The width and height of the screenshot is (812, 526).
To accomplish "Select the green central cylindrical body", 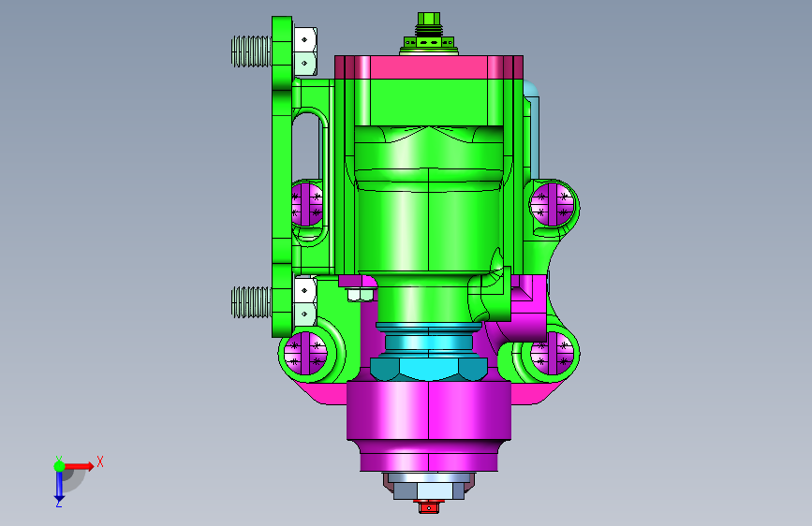I will [x=429, y=227].
